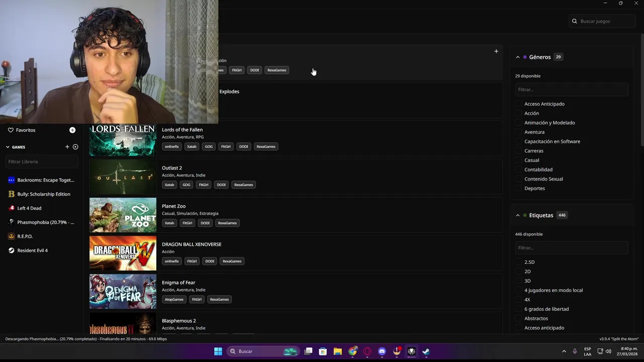
Task: Click the Planet Zoo cover thumbnail
Action: pyautogui.click(x=123, y=215)
